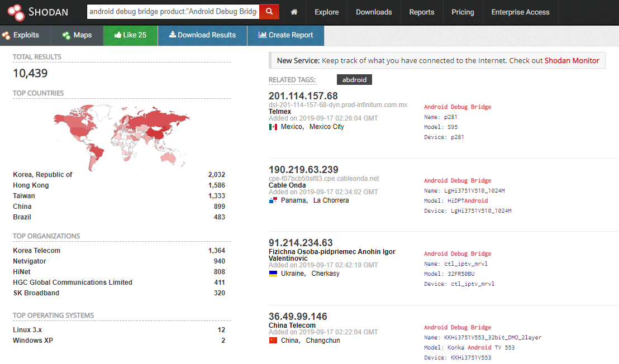The width and height of the screenshot is (619, 364).
Task: Click the world map of top countries
Action: pyautogui.click(x=122, y=137)
